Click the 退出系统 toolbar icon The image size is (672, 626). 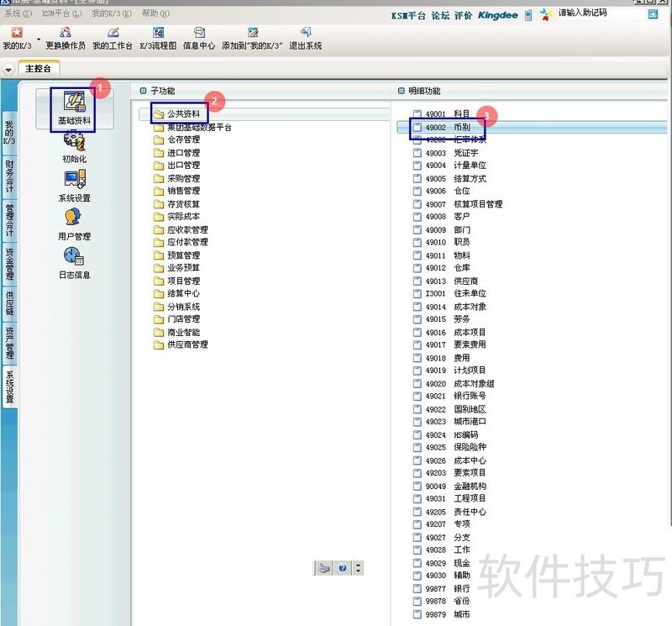click(306, 33)
